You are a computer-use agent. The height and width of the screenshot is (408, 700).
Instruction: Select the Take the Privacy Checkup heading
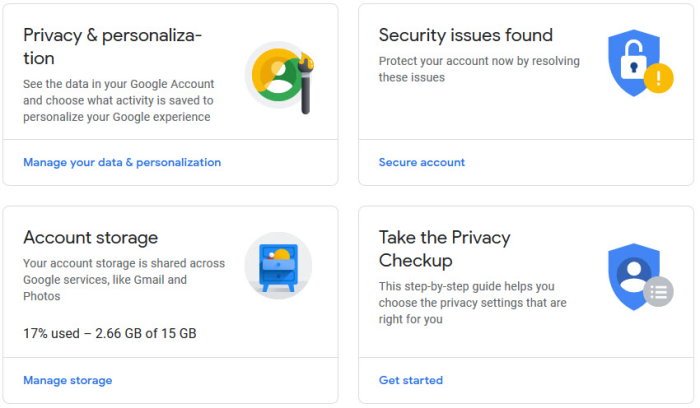[x=445, y=249]
